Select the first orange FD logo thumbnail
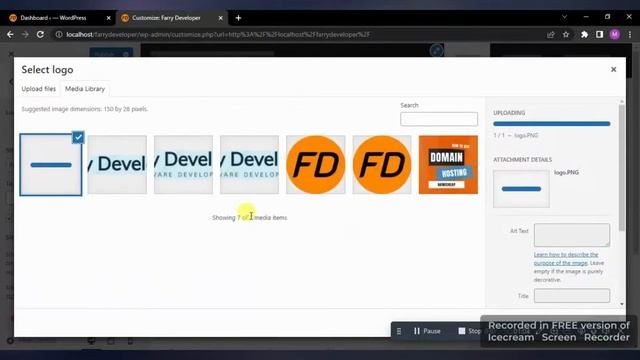 click(316, 164)
